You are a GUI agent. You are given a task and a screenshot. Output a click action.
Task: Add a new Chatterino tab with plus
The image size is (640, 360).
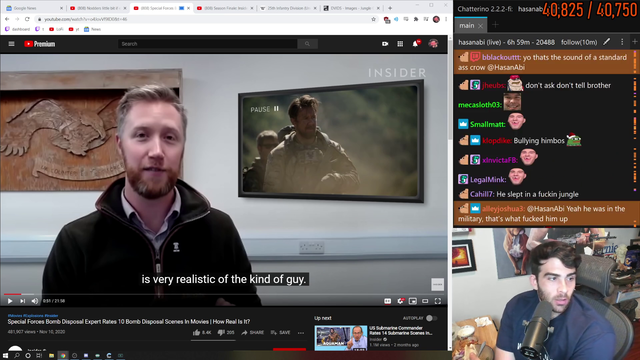tap(495, 25)
